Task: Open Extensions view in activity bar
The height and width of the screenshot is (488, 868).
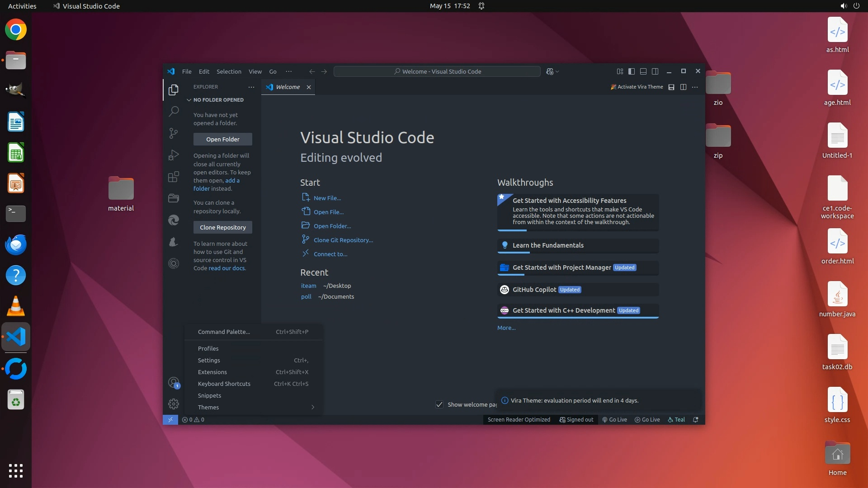Action: pyautogui.click(x=174, y=177)
